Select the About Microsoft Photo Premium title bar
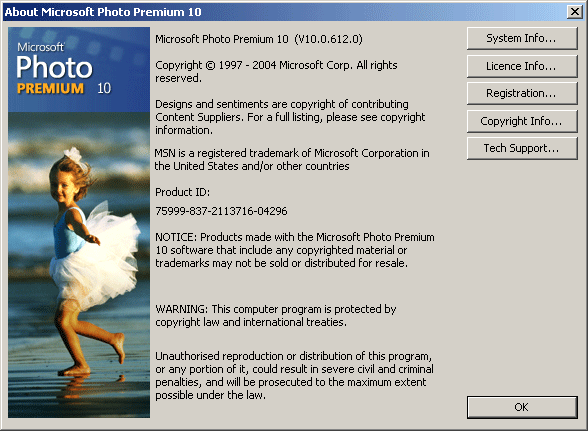The height and width of the screenshot is (431, 588). [x=285, y=12]
